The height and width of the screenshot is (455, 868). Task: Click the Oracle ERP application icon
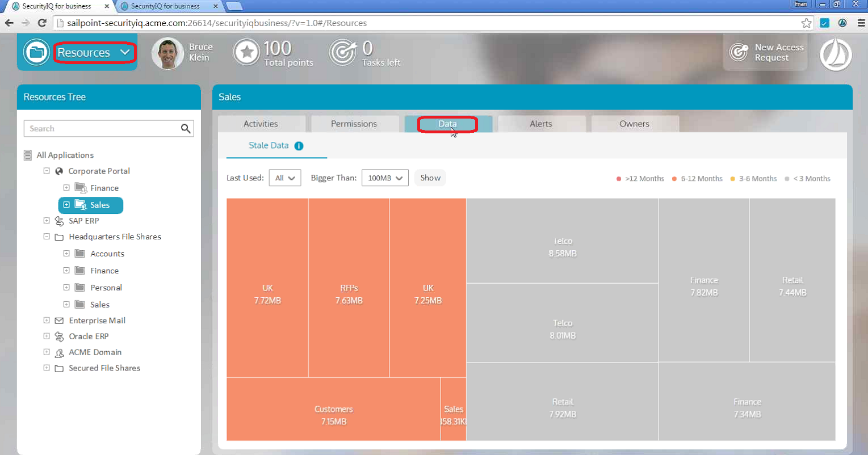(x=59, y=336)
